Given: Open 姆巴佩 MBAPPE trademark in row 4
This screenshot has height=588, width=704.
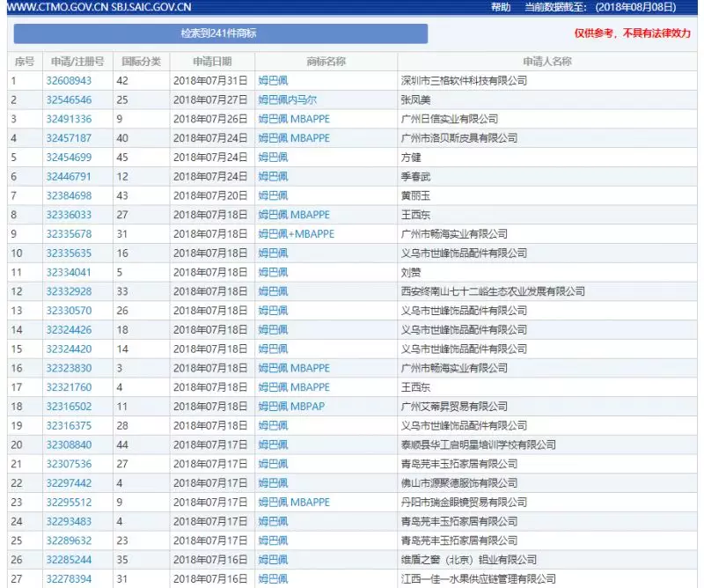Looking at the screenshot, I should pos(294,138).
